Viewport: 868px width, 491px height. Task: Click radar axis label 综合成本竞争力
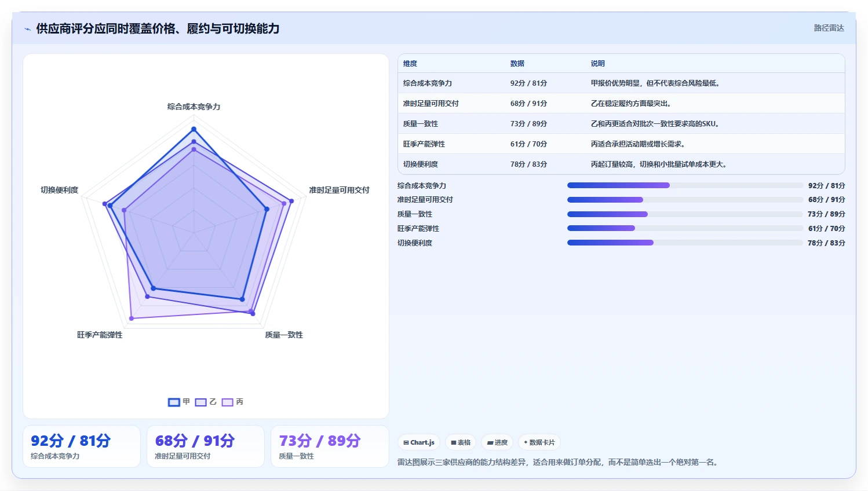click(194, 107)
